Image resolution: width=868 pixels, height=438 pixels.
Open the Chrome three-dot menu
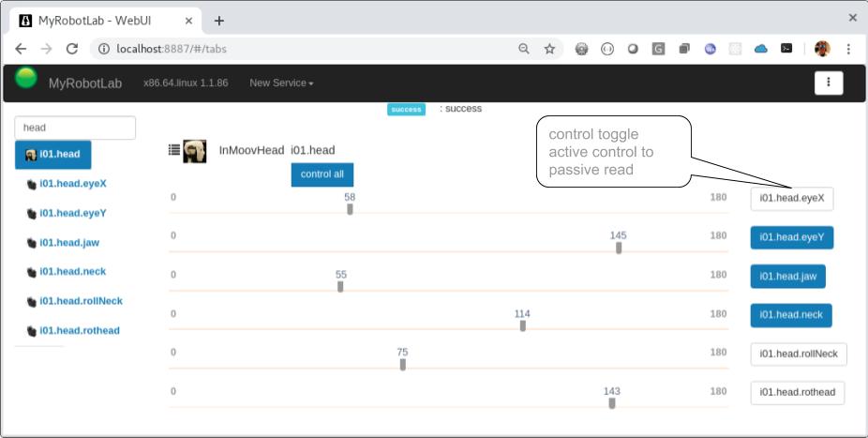[848, 49]
